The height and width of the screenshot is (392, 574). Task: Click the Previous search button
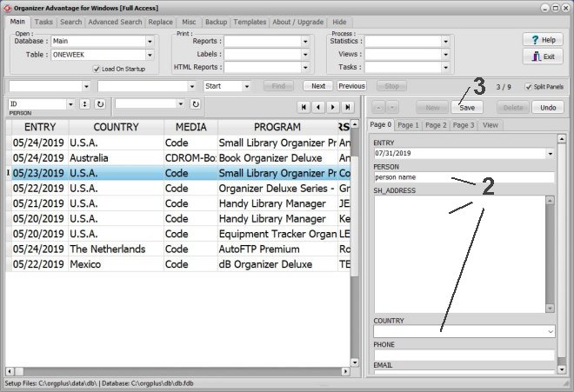click(x=351, y=86)
